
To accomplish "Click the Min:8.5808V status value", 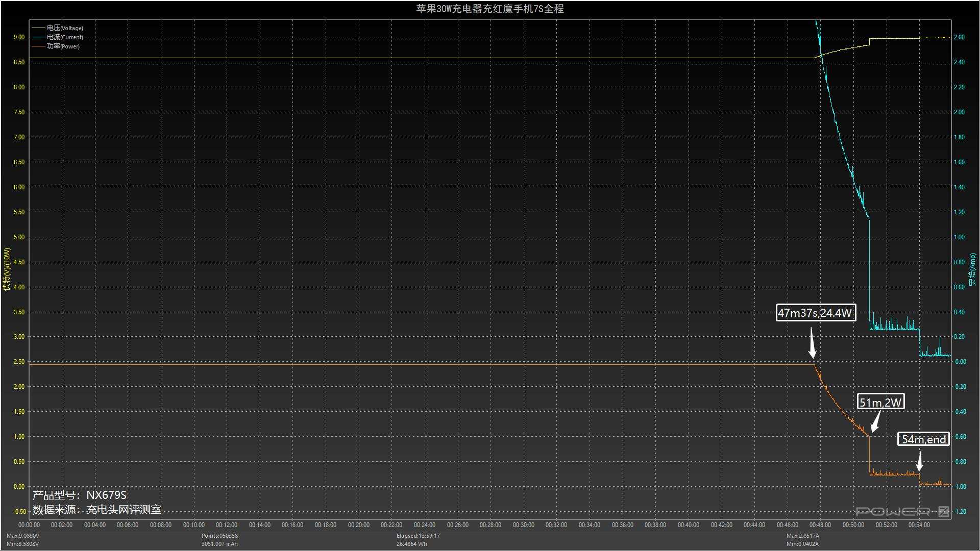I will click(x=23, y=544).
